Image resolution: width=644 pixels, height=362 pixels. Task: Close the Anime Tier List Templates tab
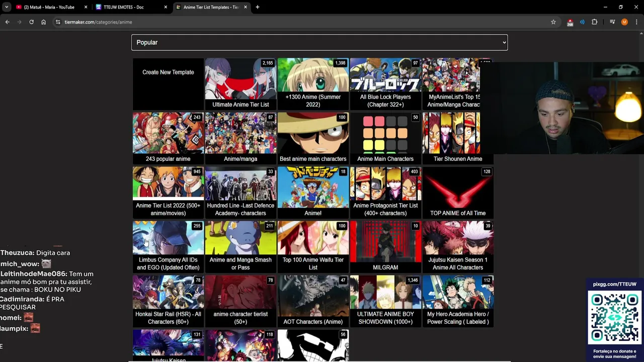(x=246, y=7)
